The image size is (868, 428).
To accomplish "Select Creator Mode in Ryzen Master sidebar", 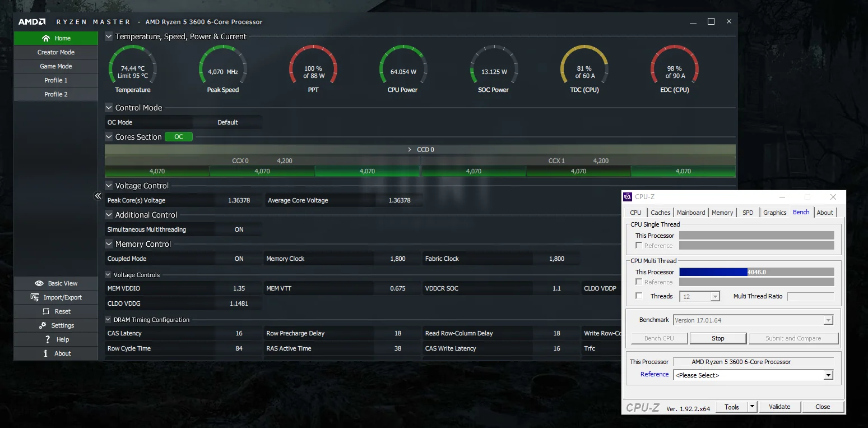I will coord(56,52).
